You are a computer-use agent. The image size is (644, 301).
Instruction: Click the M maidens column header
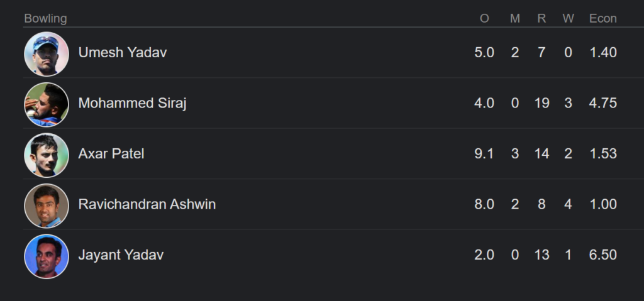point(514,18)
